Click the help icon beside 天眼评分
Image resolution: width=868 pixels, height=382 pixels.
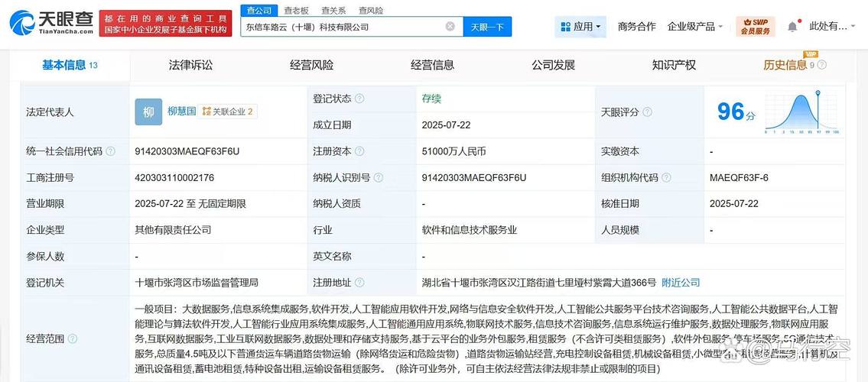[x=647, y=112]
